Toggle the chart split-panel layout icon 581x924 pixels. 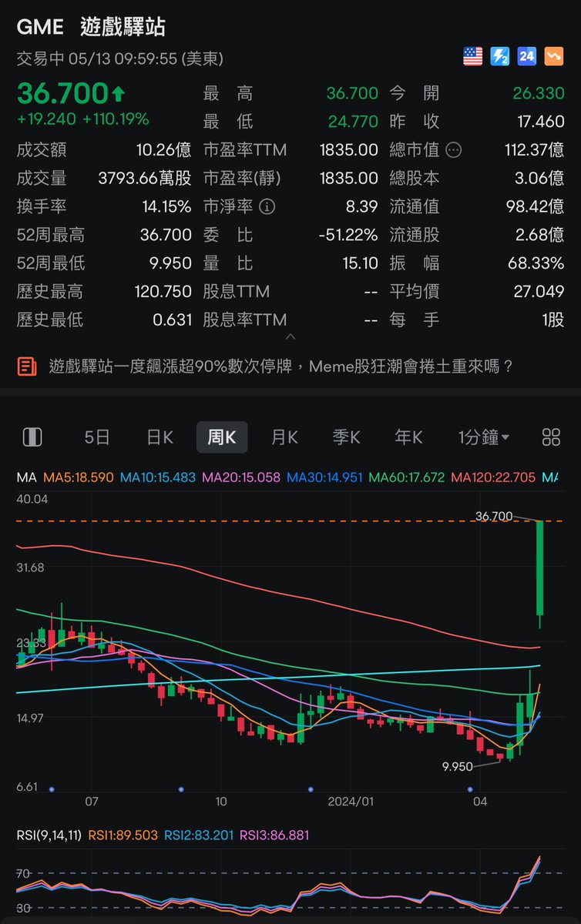[32, 437]
